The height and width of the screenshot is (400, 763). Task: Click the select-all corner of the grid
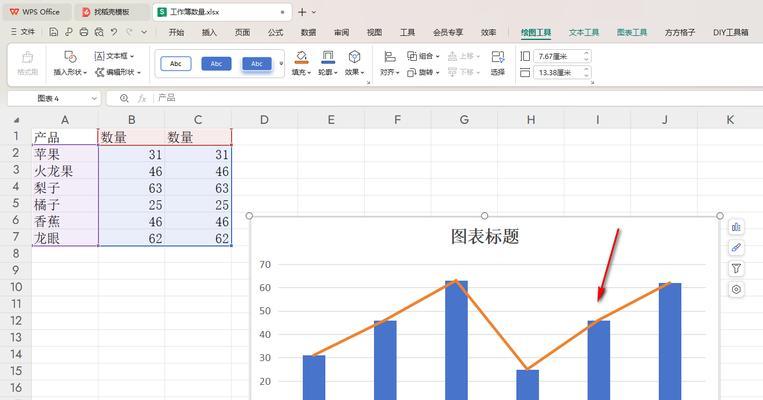point(16,120)
